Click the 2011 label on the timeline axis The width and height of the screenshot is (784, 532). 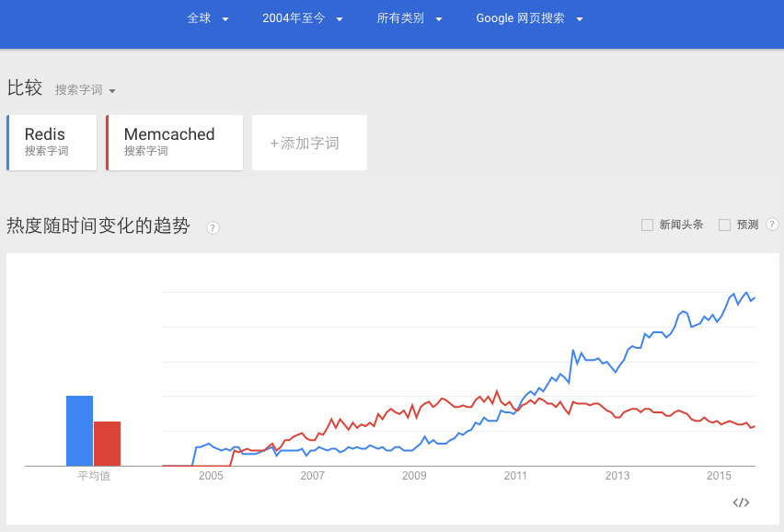coord(515,476)
